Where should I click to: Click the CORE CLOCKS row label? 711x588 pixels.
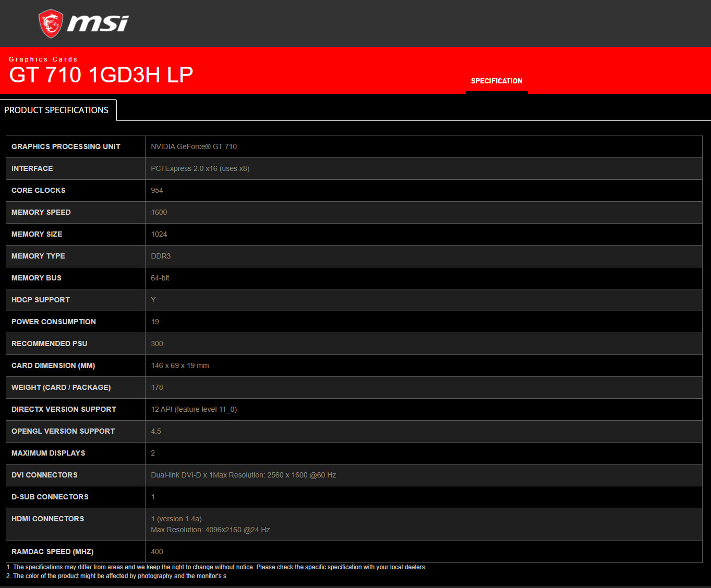(x=39, y=190)
